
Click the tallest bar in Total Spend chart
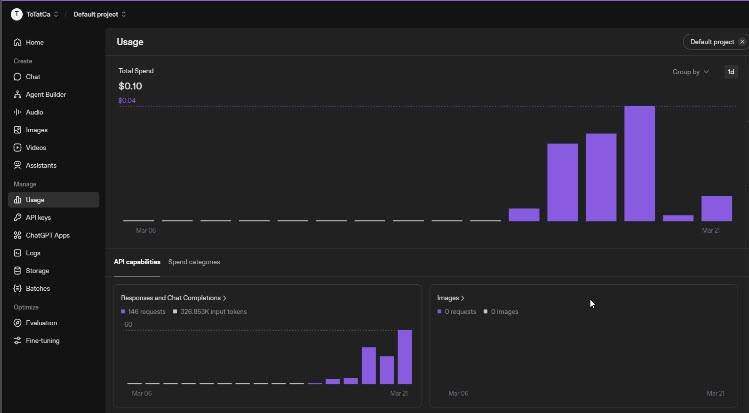[639, 163]
